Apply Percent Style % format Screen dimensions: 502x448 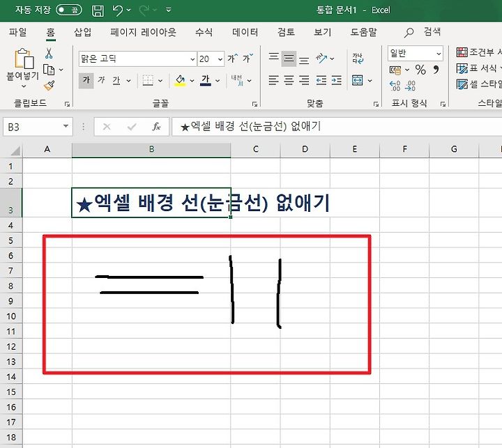(420, 70)
